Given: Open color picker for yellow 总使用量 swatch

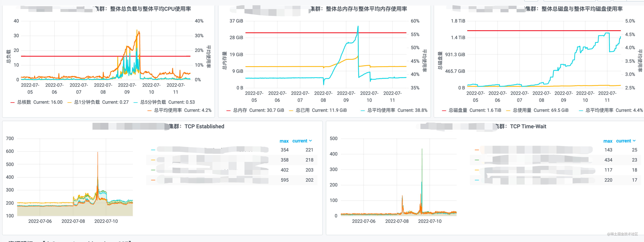Looking at the screenshot, I should click(x=508, y=110).
